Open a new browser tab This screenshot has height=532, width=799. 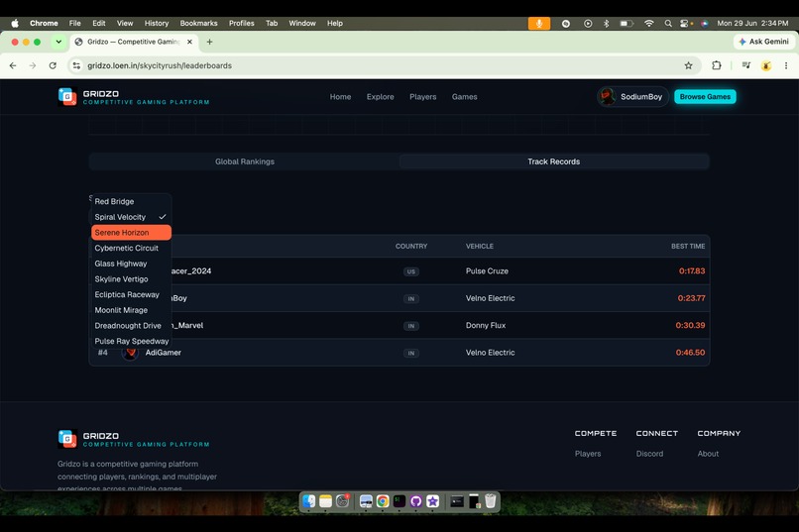209,42
